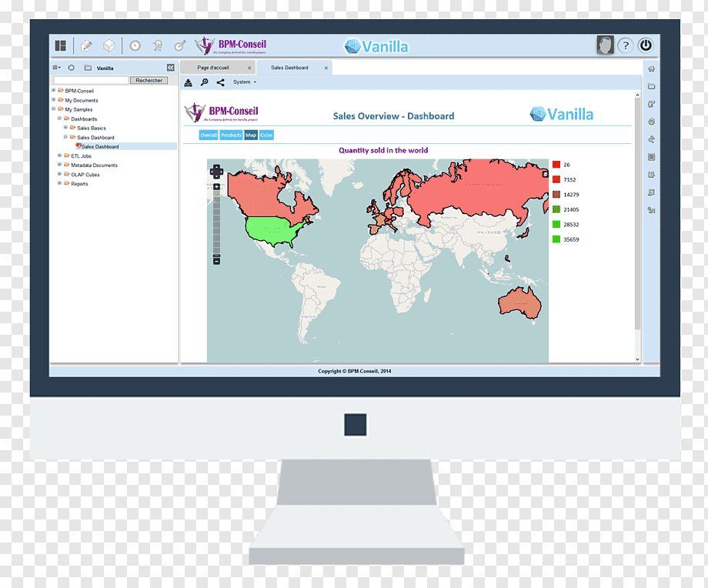Viewport: 708px width, 588px height.
Task: Click the refresh circle icon in the Vanilla panel
Action: pos(72,68)
